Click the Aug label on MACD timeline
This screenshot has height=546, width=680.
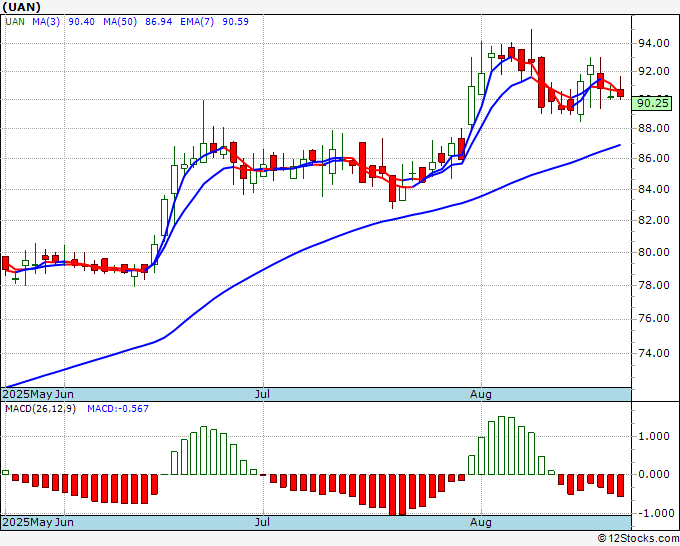[481, 522]
